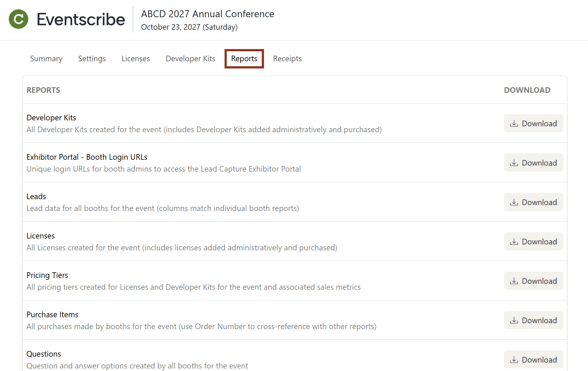Viewport: 588px width, 371px height.
Task: Download the Purchase Items report
Action: point(533,320)
